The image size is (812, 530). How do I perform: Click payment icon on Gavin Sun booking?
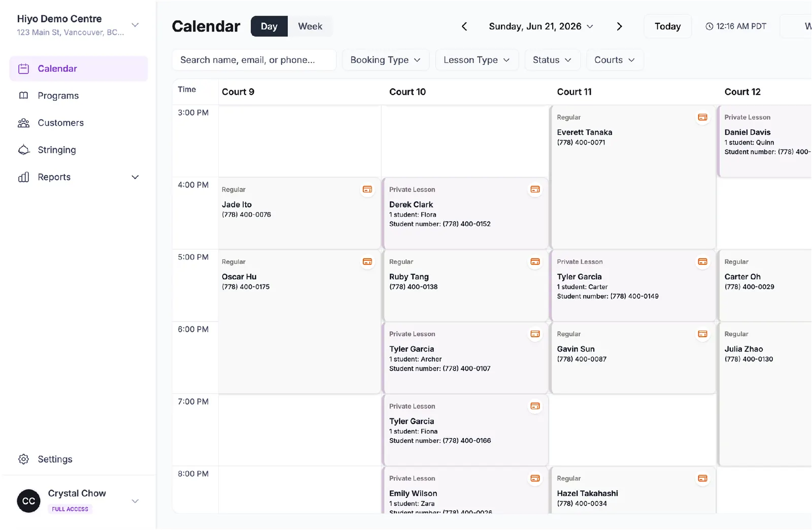[702, 334]
